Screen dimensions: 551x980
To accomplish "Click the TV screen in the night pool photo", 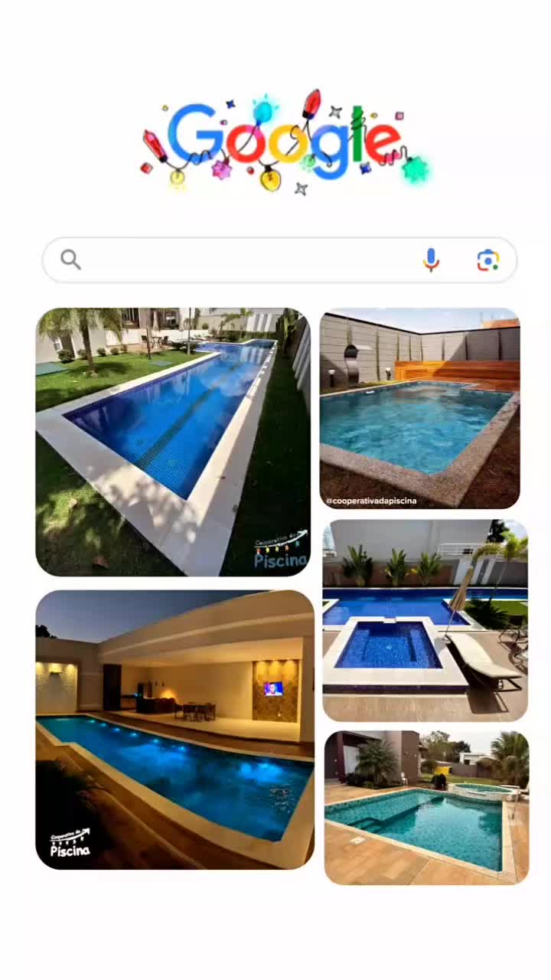I will [273, 688].
